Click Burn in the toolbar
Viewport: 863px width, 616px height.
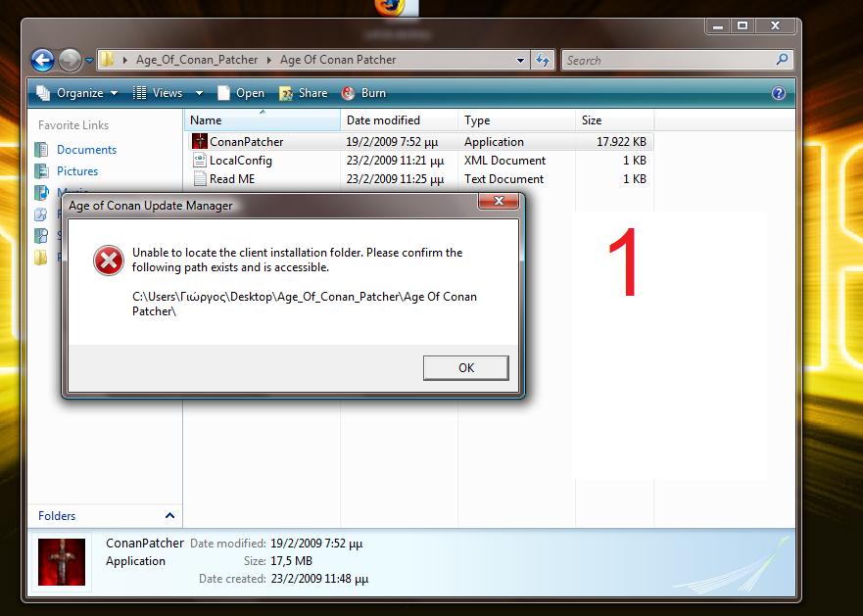[x=363, y=93]
